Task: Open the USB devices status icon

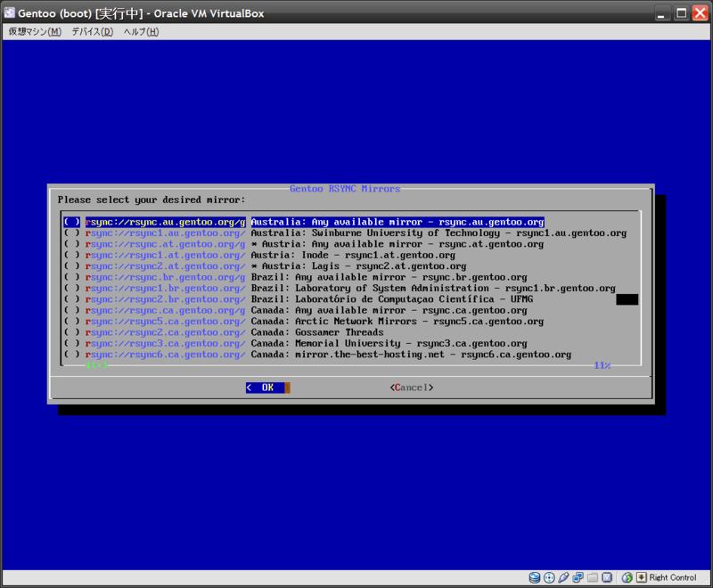Action: point(563,577)
